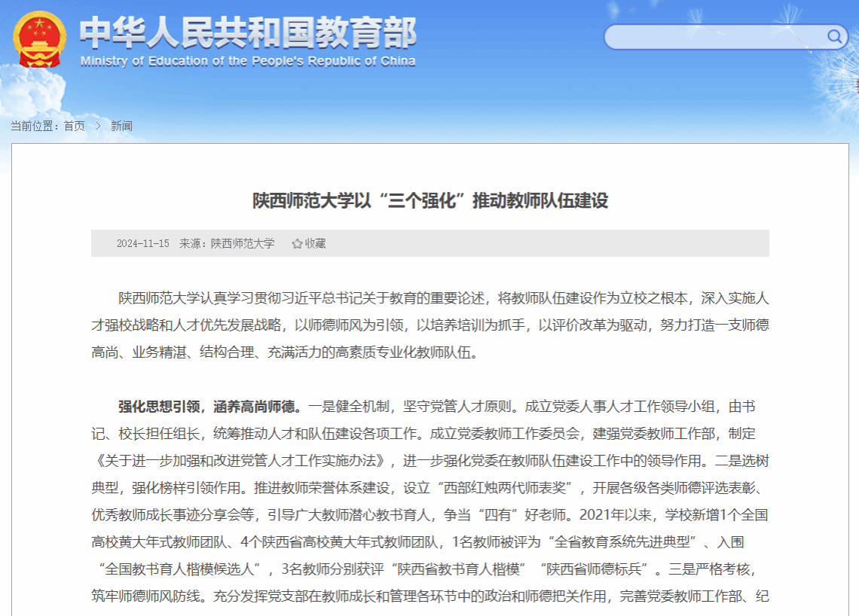Screen dimensions: 859x616
Task: Click the 收藏 bookmark button
Action: coord(309,244)
